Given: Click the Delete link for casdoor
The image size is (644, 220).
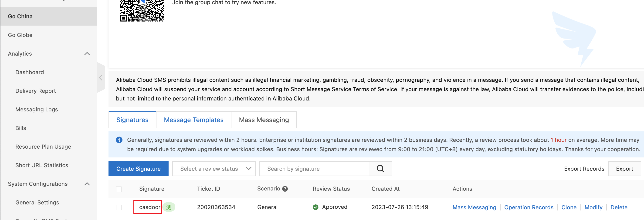Looking at the screenshot, I should tap(619, 207).
